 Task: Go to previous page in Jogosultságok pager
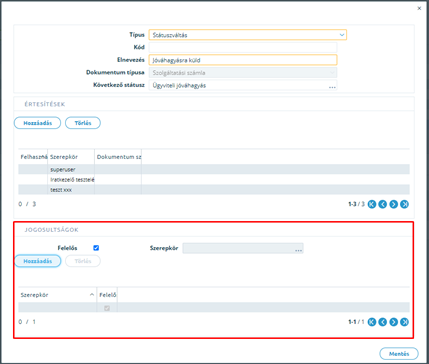(x=383, y=322)
